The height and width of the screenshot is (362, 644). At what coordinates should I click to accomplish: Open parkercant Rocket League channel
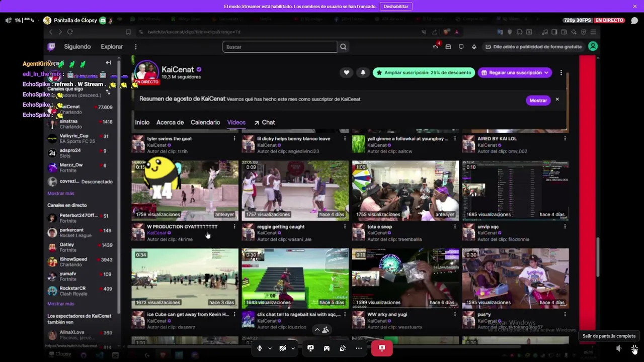[x=80, y=233]
